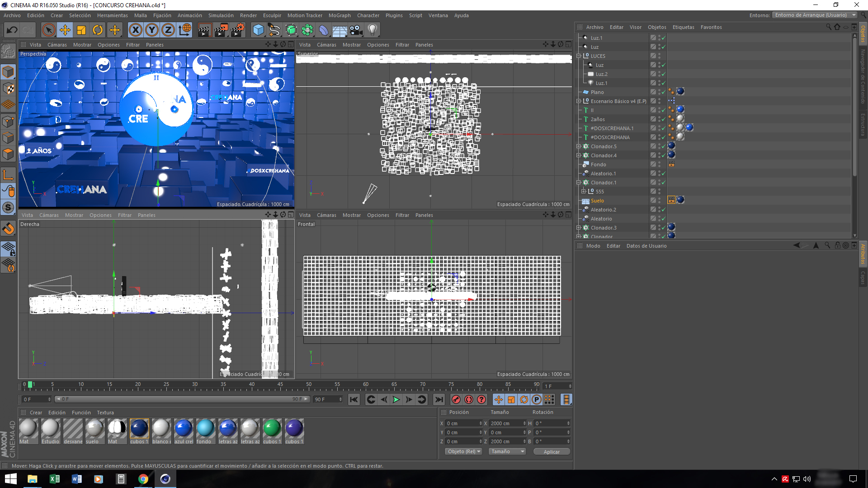Image resolution: width=868 pixels, height=488 pixels.
Task: Toggle layer square of Suelo
Action: (x=653, y=201)
